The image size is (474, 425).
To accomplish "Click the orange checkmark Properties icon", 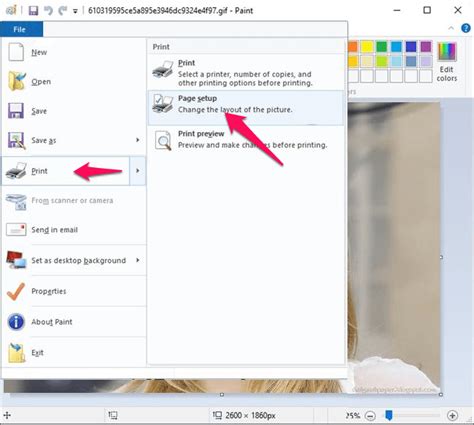I will (x=16, y=291).
